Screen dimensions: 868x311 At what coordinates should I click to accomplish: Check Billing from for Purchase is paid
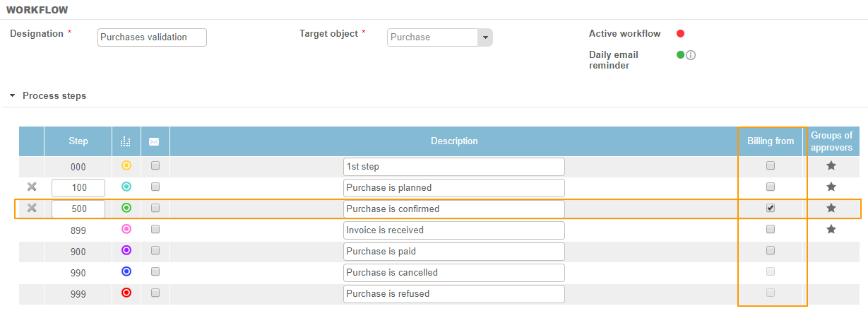tap(771, 251)
